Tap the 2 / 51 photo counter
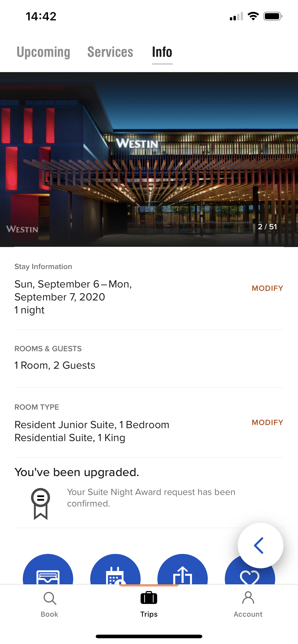 coord(268,227)
